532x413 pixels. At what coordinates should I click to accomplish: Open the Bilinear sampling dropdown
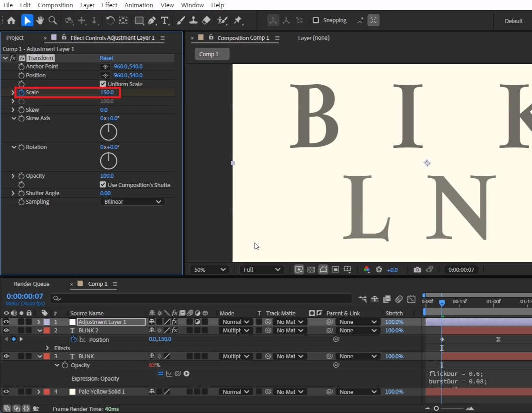click(x=132, y=202)
